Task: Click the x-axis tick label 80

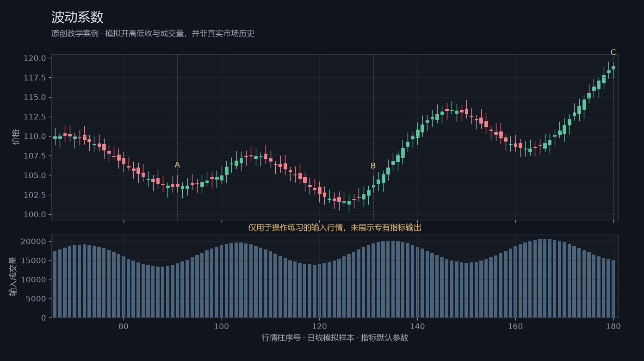Action: tap(124, 326)
